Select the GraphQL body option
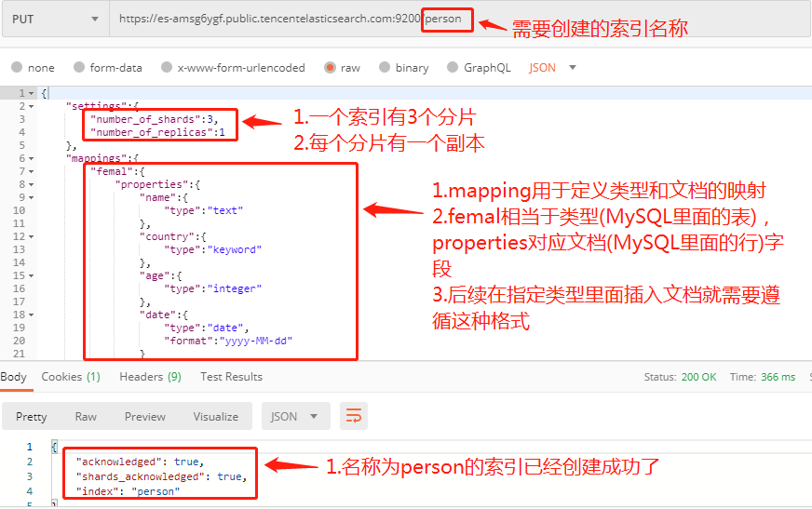 (479, 67)
